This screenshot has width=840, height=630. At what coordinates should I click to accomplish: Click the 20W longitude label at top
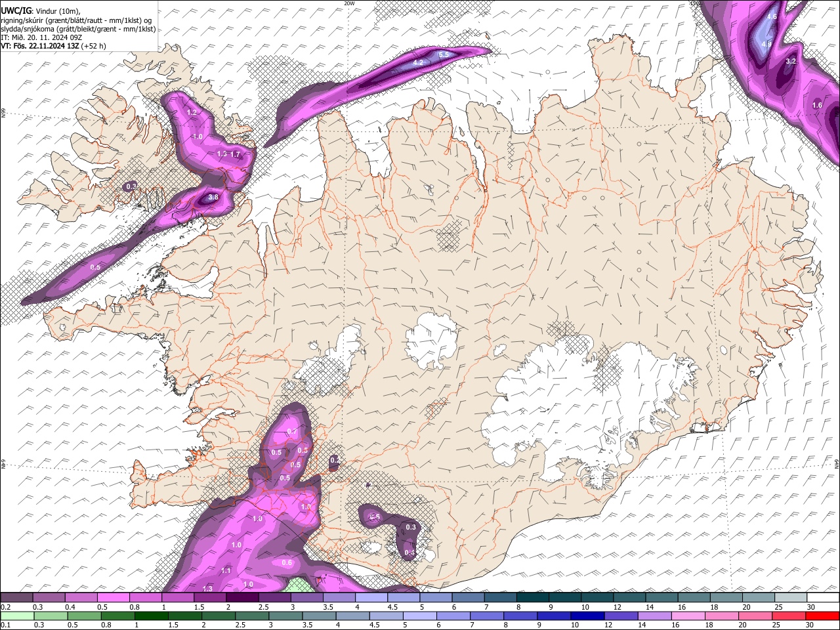point(349,3)
